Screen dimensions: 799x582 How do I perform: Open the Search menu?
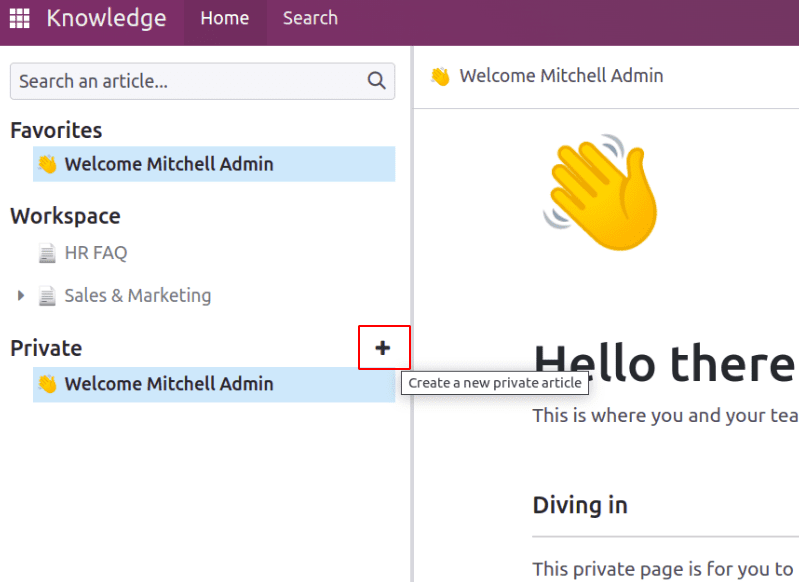tap(310, 18)
